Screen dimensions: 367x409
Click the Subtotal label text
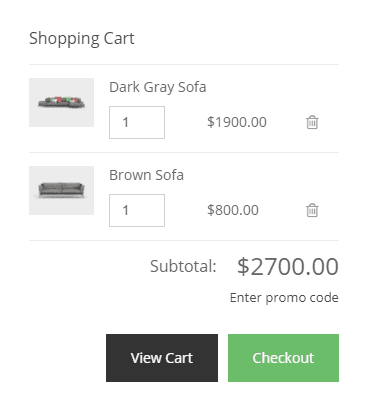click(x=183, y=266)
